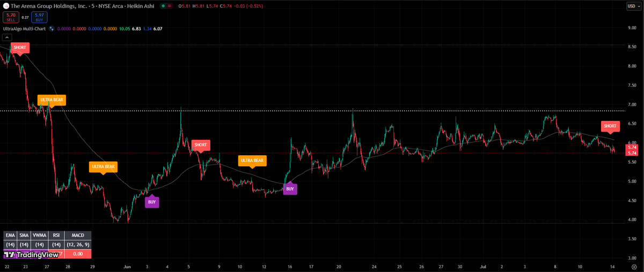This screenshot has width=644, height=272.
Task: Click the symbol name The Arena Group Holdings, Inc.
Action: tap(48, 5)
